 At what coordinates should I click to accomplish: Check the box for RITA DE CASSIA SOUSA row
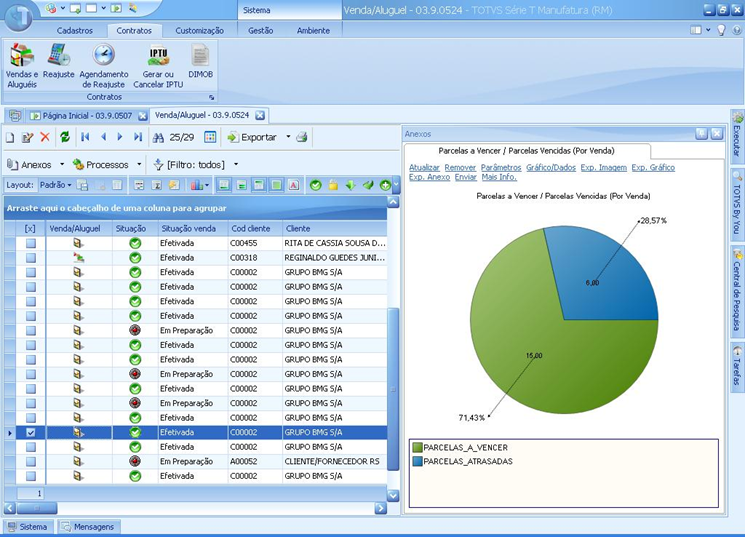pyautogui.click(x=31, y=243)
